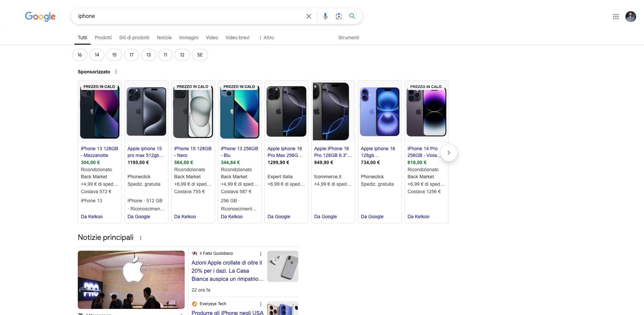Open the Strumenti search tools
Screen dimensions: 644x315
(348, 38)
